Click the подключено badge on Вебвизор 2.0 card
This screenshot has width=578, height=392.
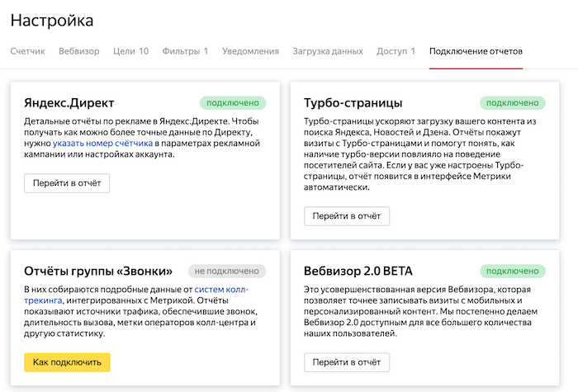pos(513,271)
